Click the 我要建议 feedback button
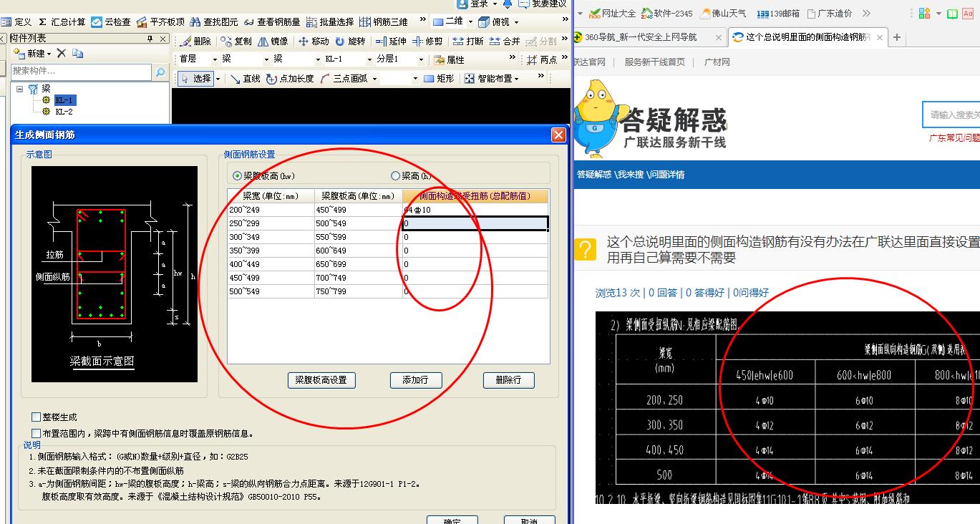The image size is (980, 524). pos(543,4)
